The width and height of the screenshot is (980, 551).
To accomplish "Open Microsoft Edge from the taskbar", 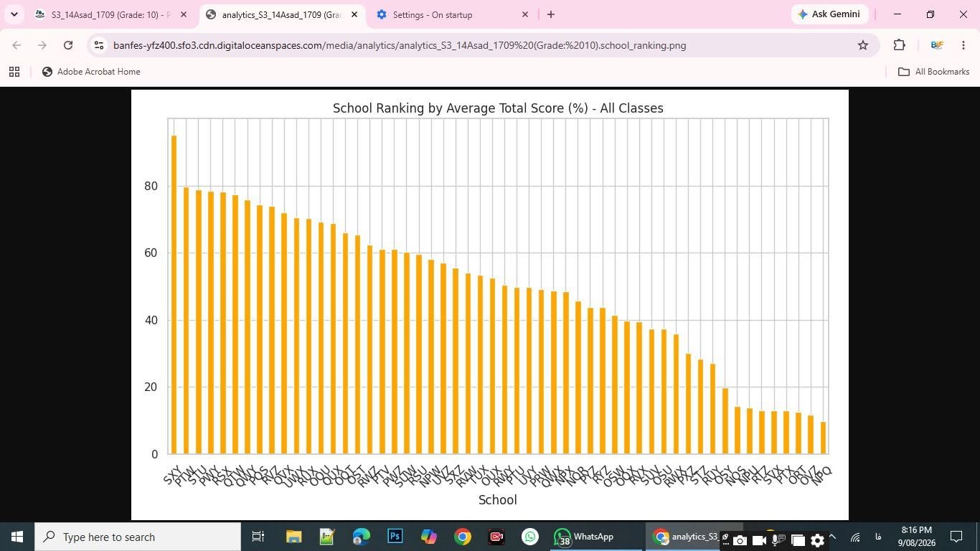I will point(361,537).
